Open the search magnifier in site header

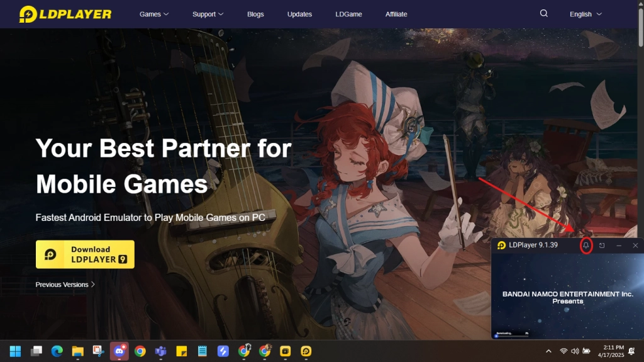[x=544, y=13]
